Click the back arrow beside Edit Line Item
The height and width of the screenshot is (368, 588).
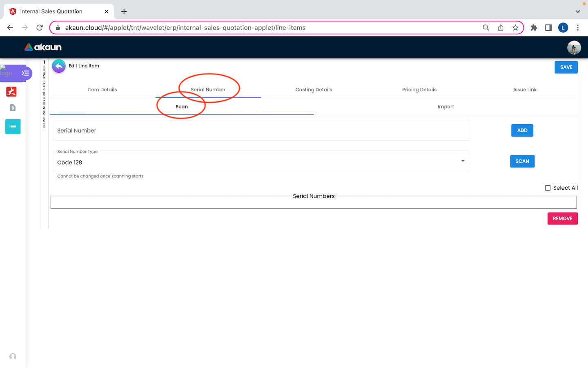[59, 66]
